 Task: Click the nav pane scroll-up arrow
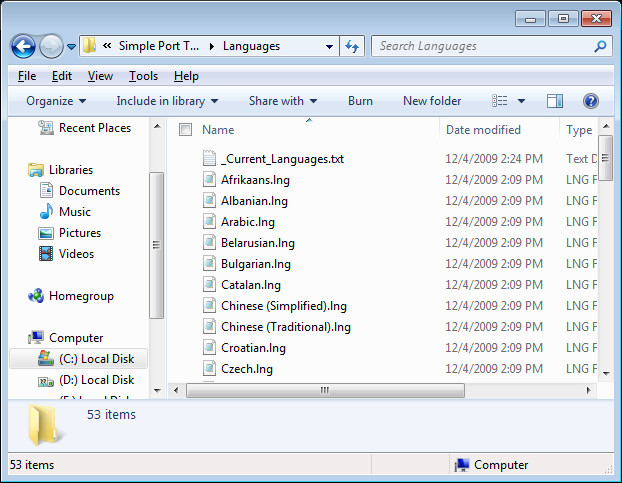157,126
